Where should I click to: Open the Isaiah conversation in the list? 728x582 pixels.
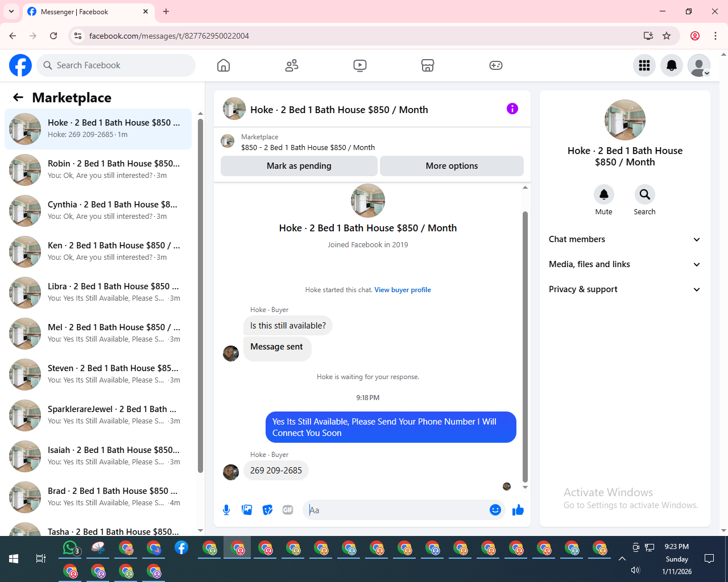pyautogui.click(x=98, y=456)
